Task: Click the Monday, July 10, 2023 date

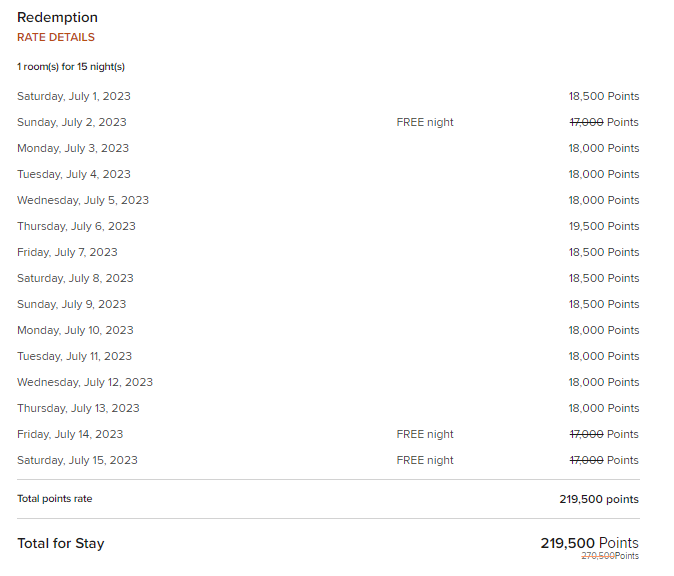Action: 75,331
